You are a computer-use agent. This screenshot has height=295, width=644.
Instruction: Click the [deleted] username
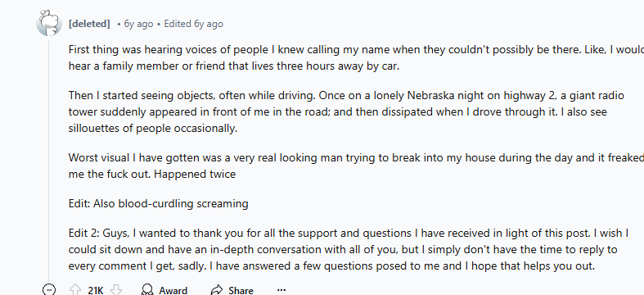(89, 24)
